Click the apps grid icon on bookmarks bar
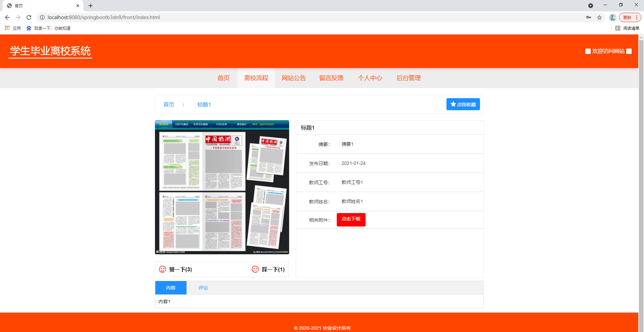 coord(7,28)
